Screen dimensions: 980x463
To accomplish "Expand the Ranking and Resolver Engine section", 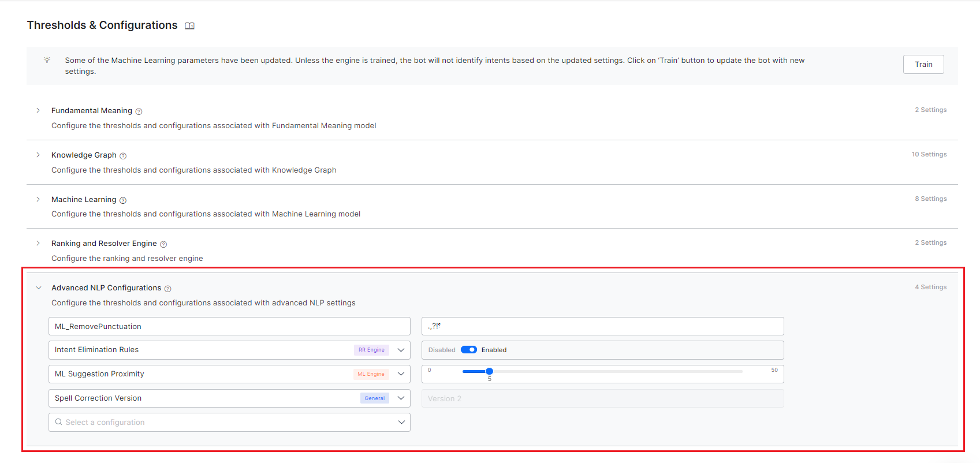I will click(x=38, y=243).
